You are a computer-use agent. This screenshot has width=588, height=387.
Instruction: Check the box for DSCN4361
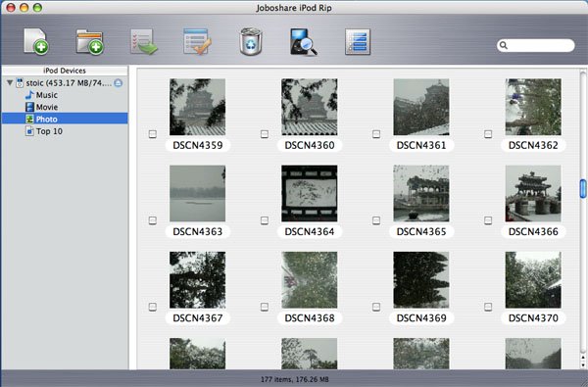(x=376, y=134)
